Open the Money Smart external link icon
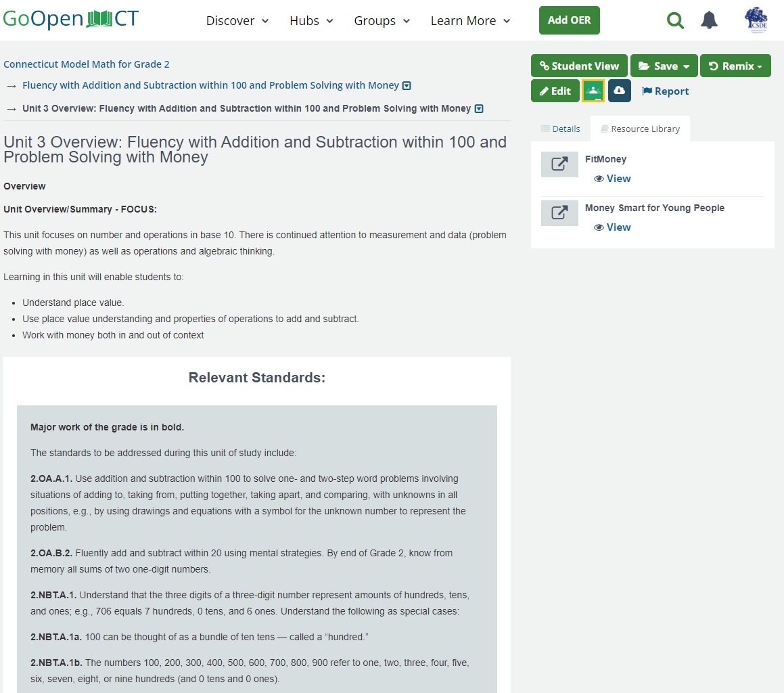The height and width of the screenshot is (693, 784). (559, 213)
